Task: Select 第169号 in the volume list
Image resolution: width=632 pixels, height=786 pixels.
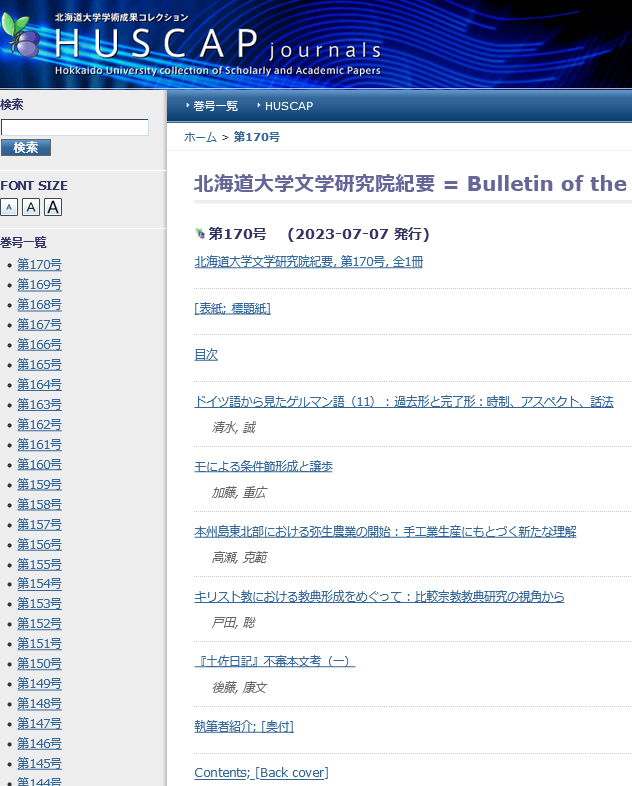Action: (40, 284)
